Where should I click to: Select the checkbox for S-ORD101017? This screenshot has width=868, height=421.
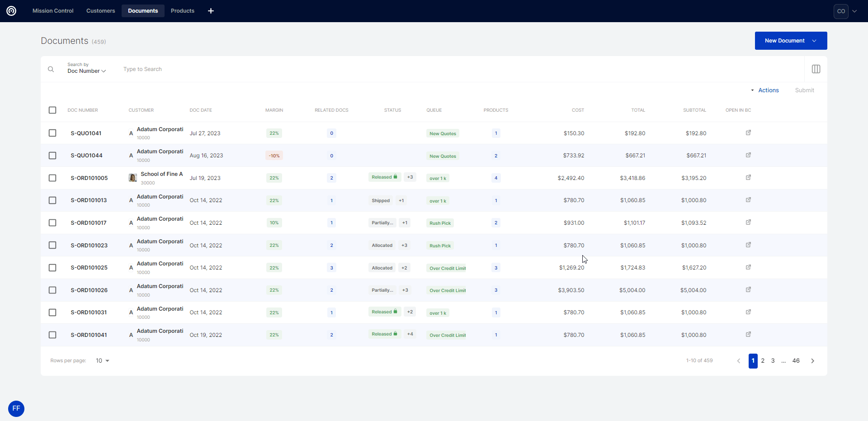52,223
